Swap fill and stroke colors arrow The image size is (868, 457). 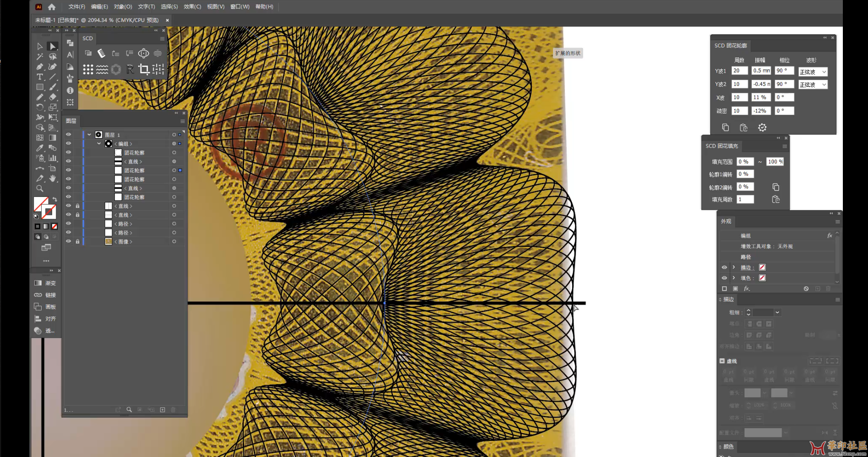point(55,200)
